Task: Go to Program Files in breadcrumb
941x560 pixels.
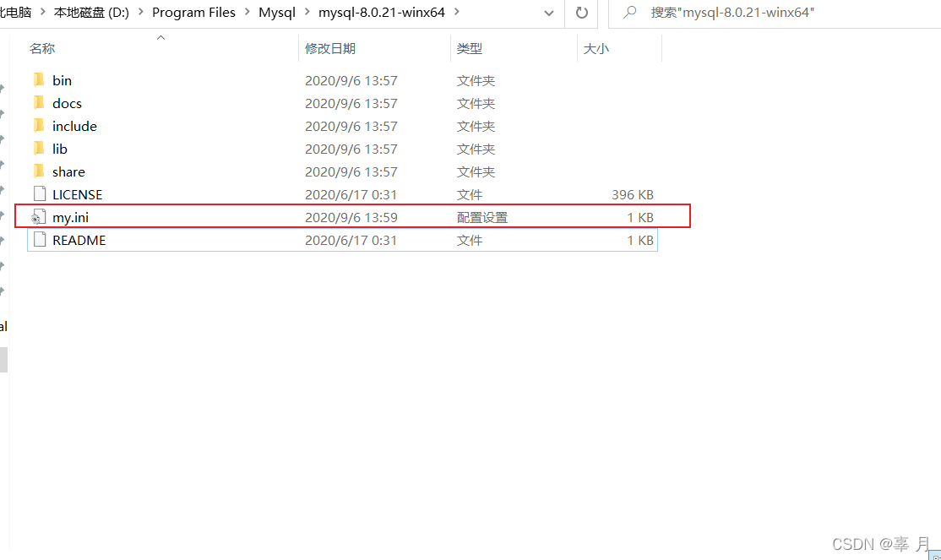Action: coord(193,13)
